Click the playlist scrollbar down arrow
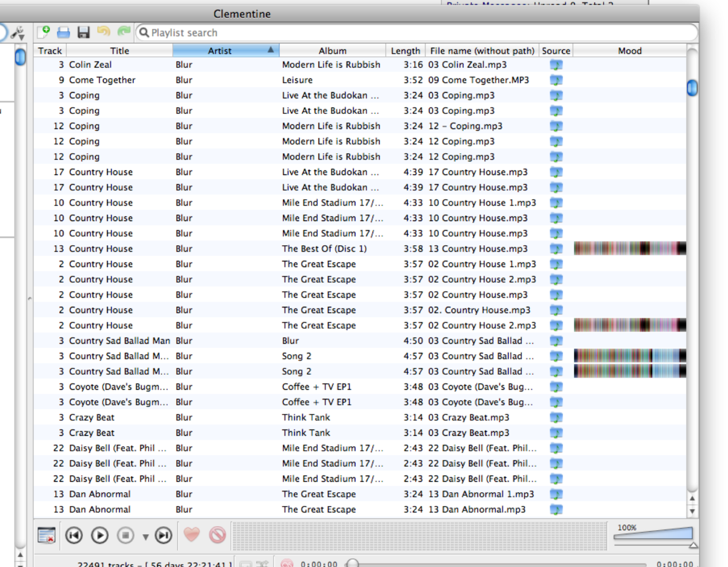Viewport: 728px width, 567px height. tap(692, 511)
